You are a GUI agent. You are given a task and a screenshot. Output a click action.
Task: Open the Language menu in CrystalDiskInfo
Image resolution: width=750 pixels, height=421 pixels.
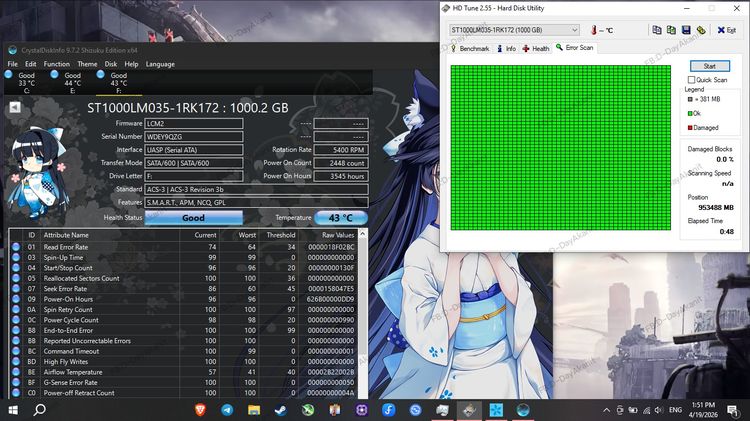point(160,64)
